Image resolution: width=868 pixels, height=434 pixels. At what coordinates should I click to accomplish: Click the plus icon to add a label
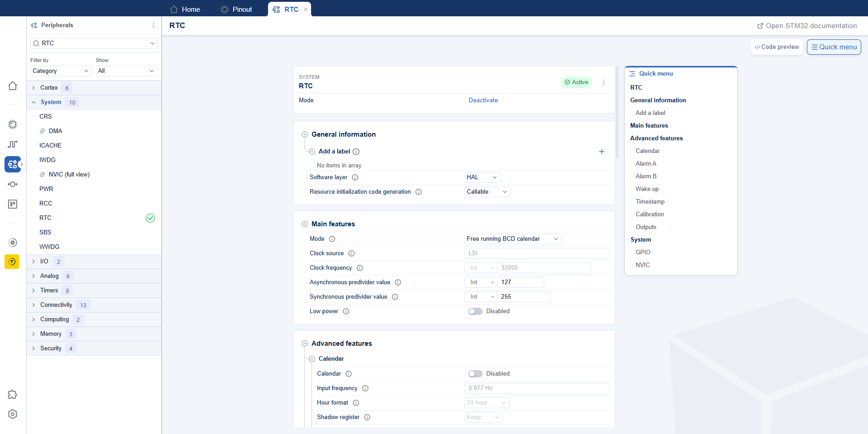coord(601,152)
